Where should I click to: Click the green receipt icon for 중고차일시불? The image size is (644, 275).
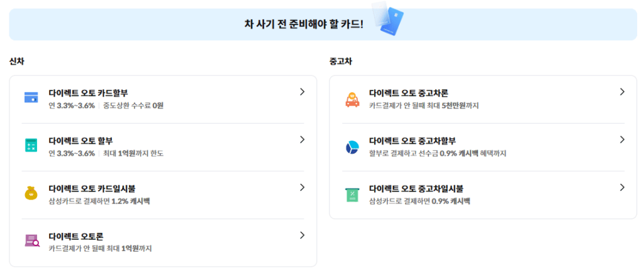tap(352, 195)
